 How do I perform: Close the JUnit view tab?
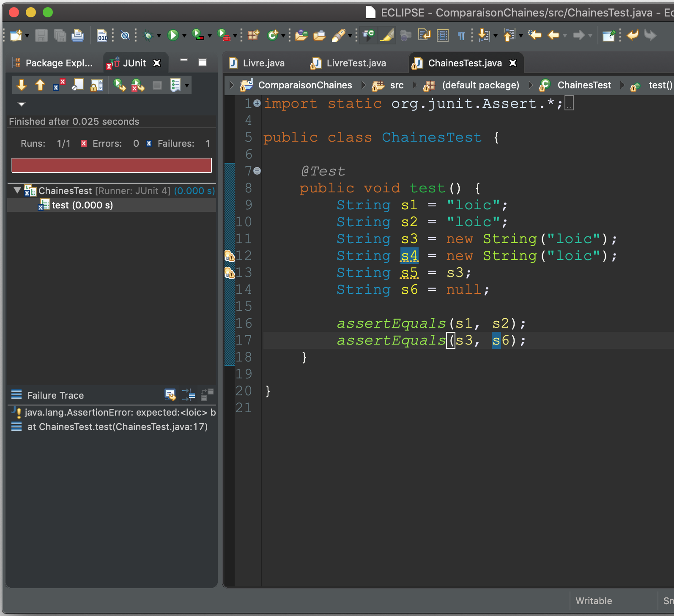(157, 63)
